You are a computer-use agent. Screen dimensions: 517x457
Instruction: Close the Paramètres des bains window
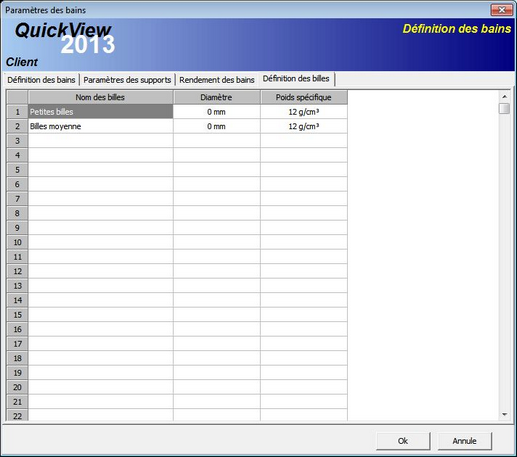point(502,10)
